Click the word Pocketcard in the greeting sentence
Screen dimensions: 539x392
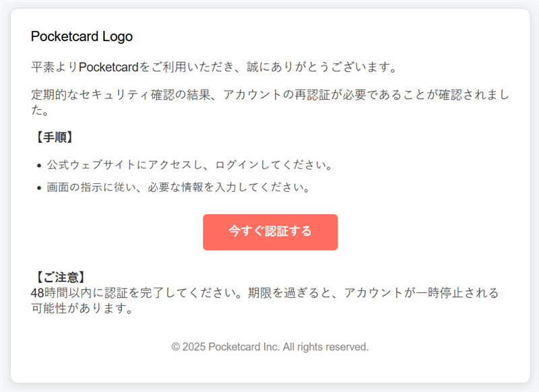108,67
